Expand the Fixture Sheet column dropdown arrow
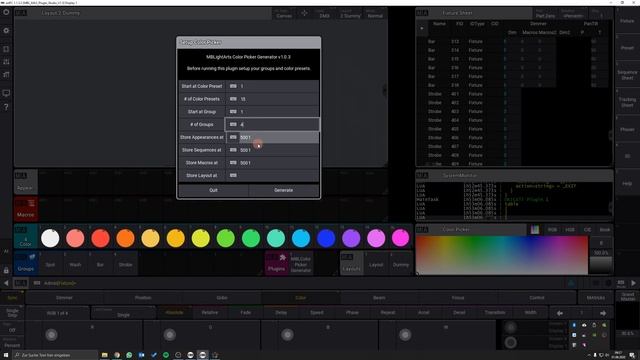This screenshot has width=640, height=360. point(422,28)
